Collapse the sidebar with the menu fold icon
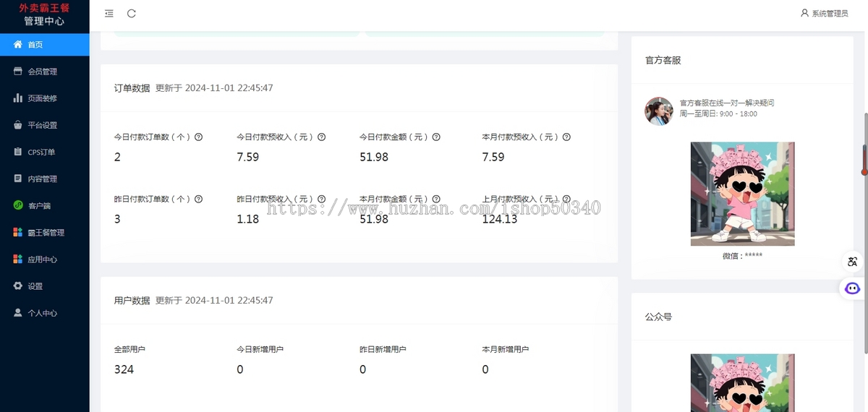 [109, 13]
